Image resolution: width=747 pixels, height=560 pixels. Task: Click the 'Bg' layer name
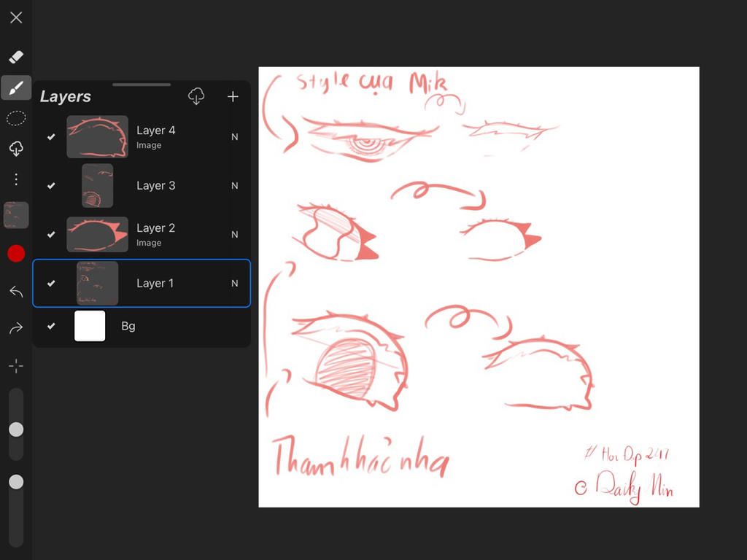coord(128,326)
